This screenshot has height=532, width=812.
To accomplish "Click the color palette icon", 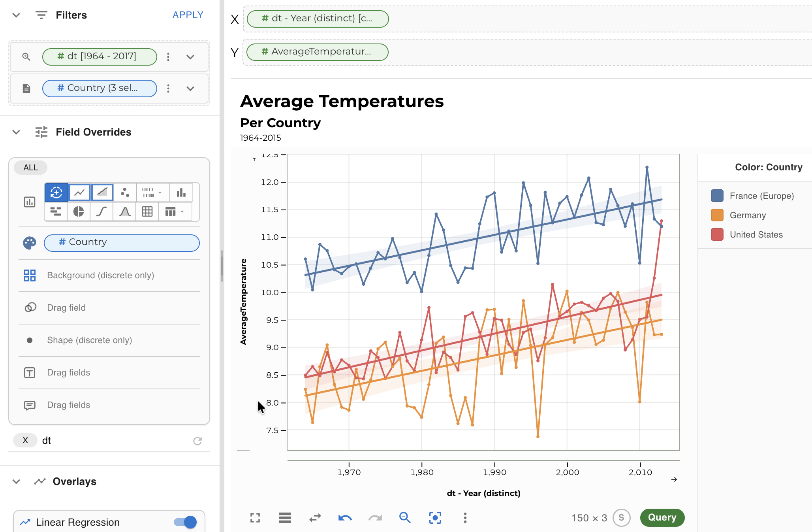I will point(30,243).
